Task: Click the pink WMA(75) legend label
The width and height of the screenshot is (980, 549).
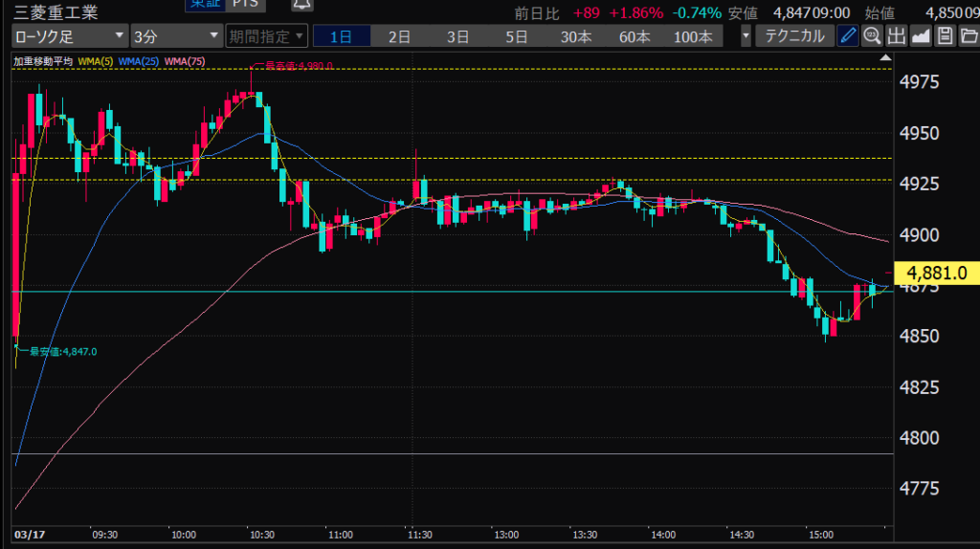Action: pos(186,61)
